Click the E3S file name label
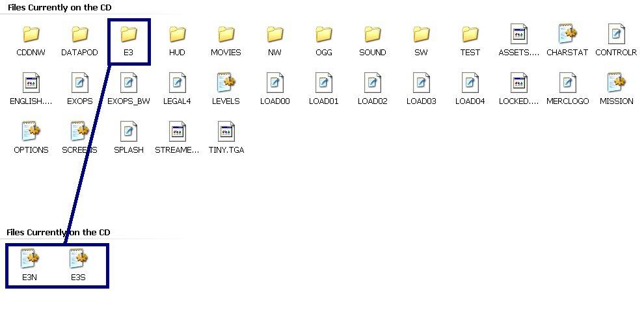 (78, 278)
